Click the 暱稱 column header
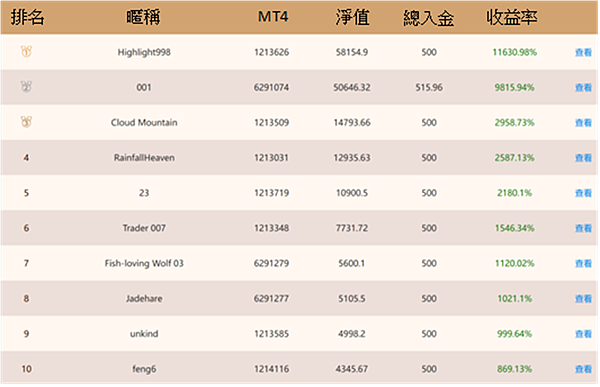 click(143, 17)
